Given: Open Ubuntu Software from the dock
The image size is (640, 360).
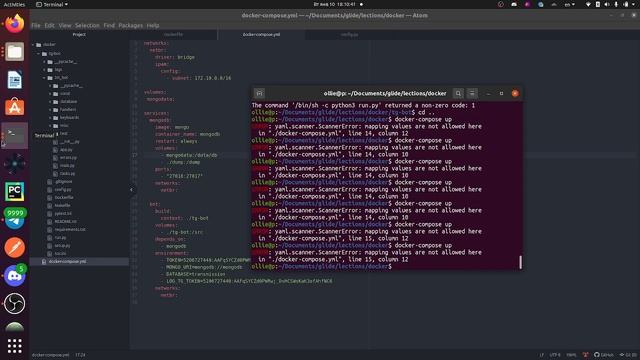Looking at the screenshot, I should click(x=15, y=107).
